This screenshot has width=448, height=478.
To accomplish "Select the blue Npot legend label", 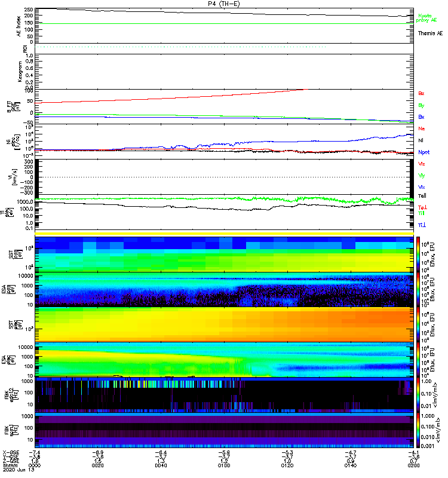I will point(424,152).
